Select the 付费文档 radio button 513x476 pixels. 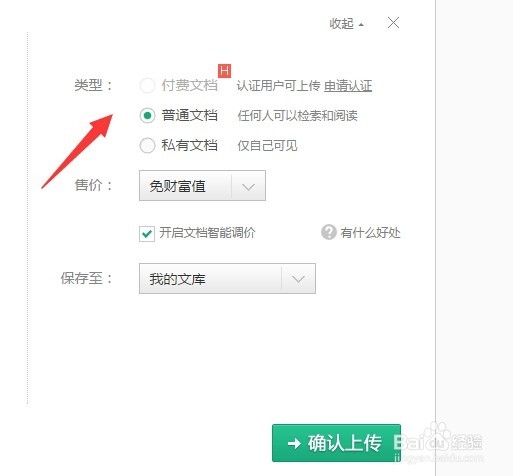coord(147,85)
